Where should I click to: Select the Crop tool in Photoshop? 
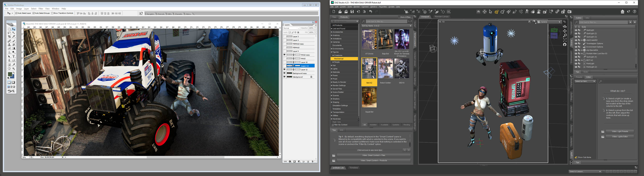click(x=9, y=37)
